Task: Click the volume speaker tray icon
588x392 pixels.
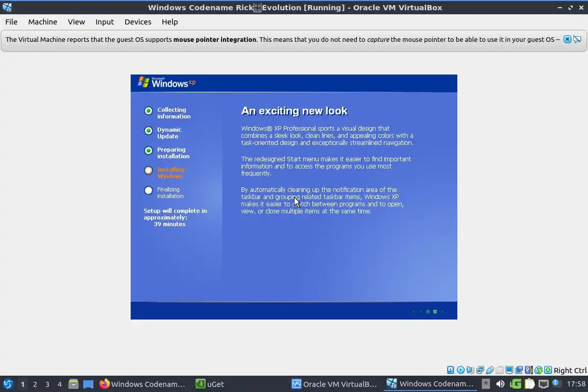Action: [500, 384]
